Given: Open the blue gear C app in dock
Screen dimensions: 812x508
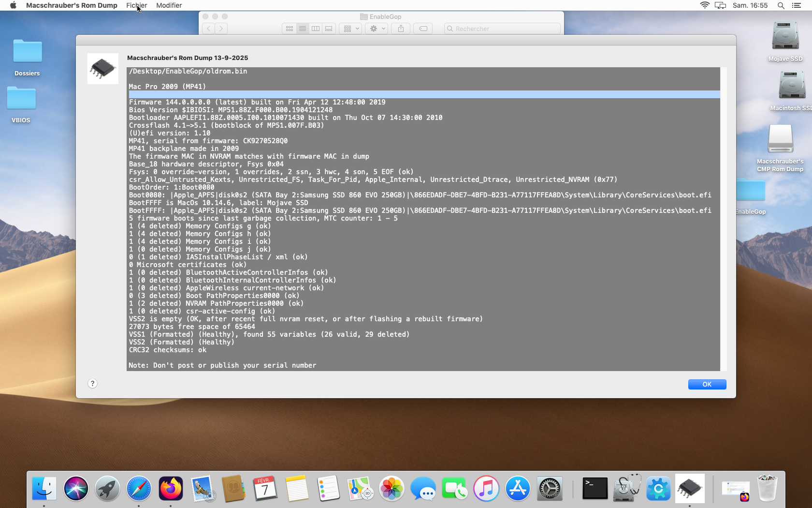Looking at the screenshot, I should tap(658, 488).
